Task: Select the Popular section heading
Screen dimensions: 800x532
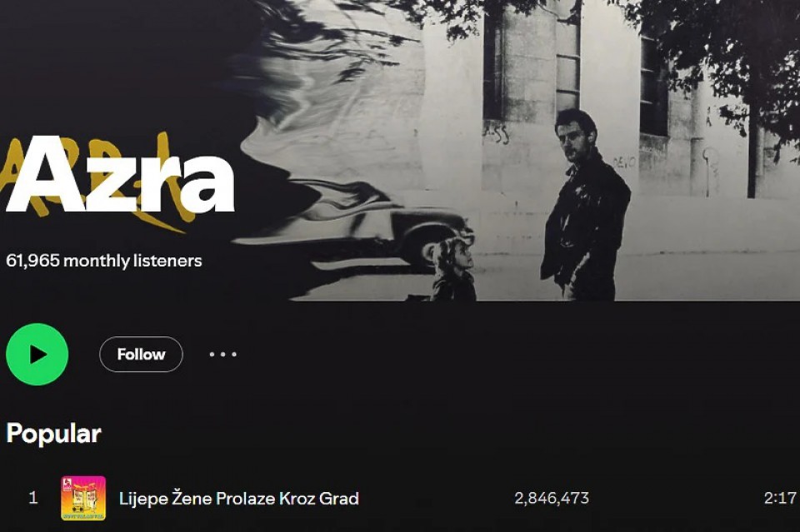Action: [x=53, y=434]
